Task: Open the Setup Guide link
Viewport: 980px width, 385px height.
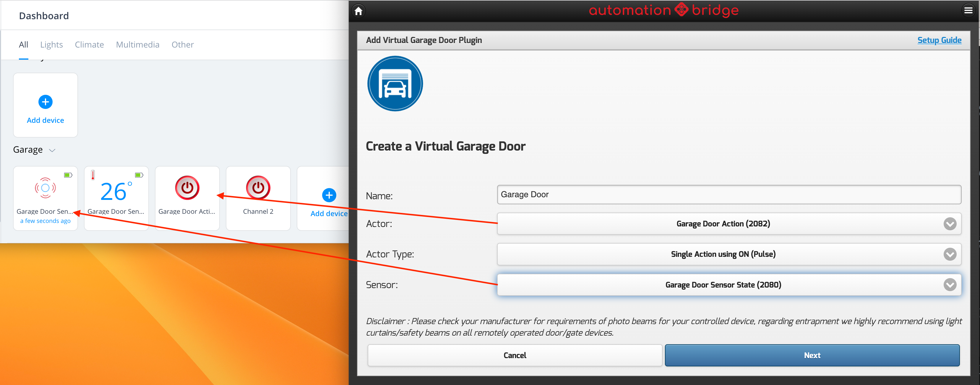Action: 939,40
